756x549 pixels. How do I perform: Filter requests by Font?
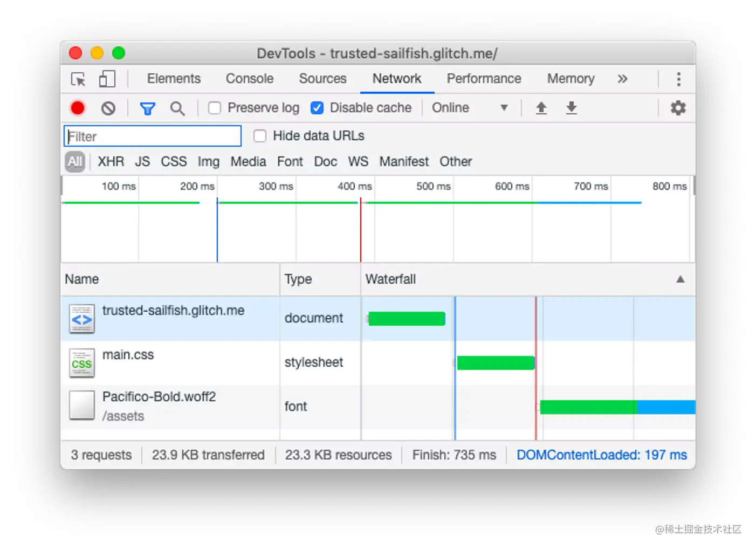click(290, 162)
